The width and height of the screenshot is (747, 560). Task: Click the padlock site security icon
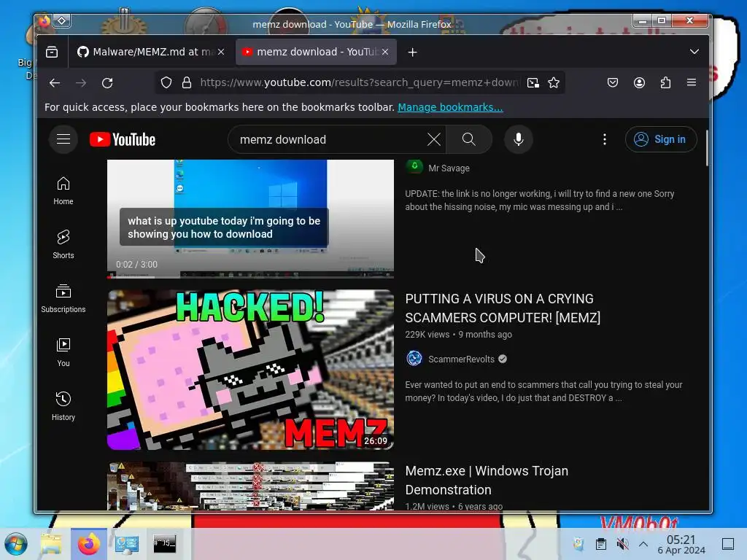187,83
